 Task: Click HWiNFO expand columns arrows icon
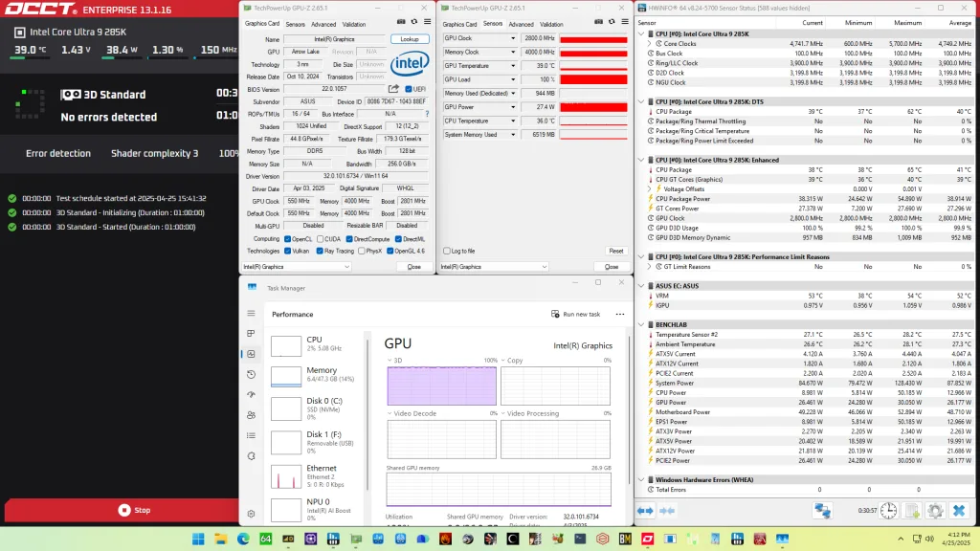645,511
